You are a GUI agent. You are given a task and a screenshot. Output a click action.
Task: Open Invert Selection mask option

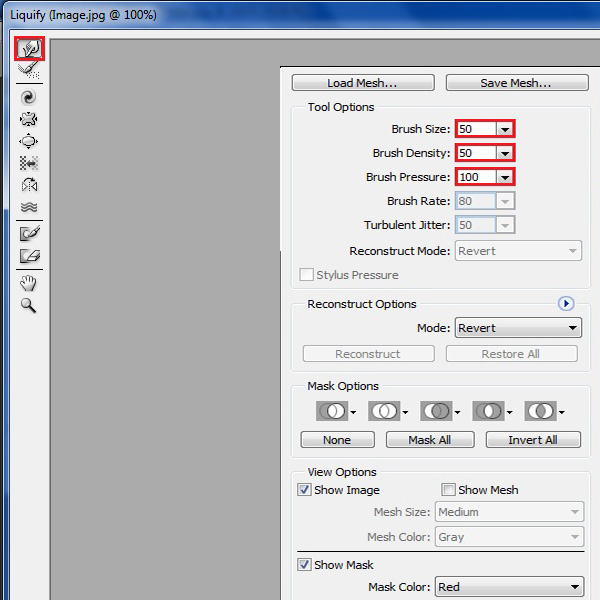[x=544, y=411]
